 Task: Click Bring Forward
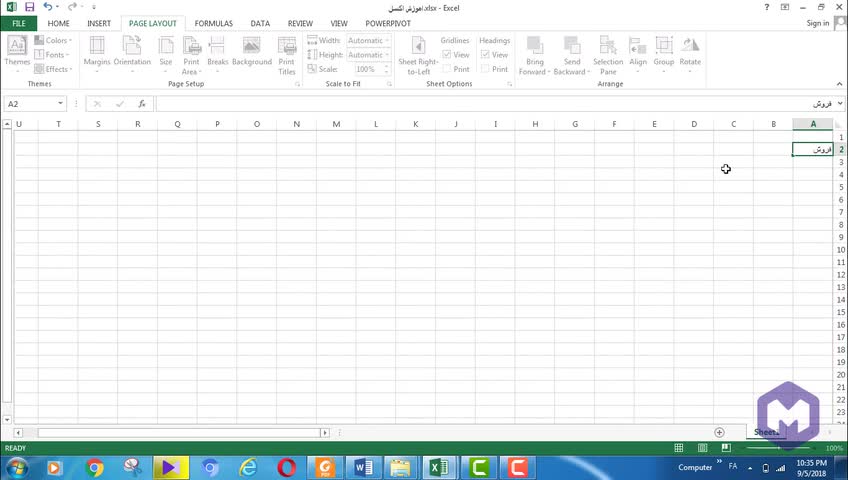tap(534, 55)
